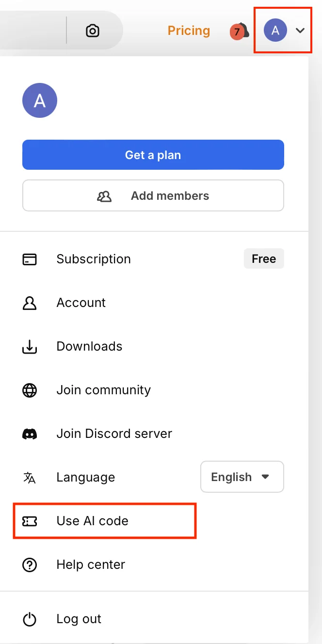Open the English language dropdown

(242, 477)
